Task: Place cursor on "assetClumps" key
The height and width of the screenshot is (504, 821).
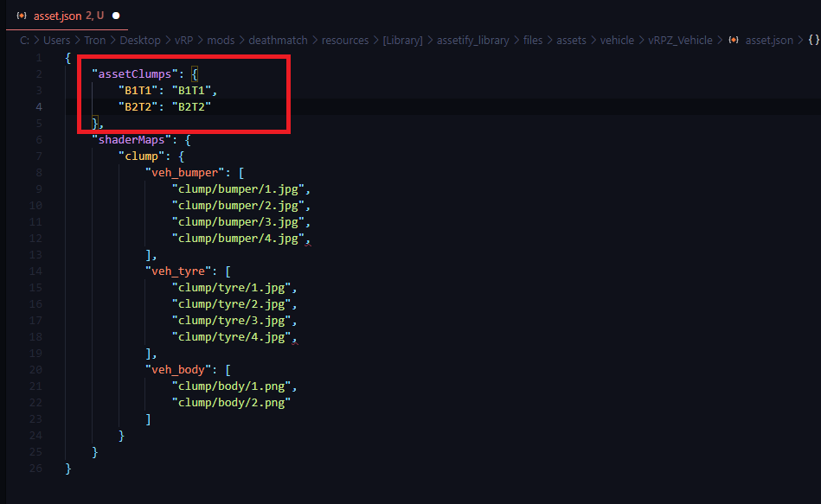Action: click(x=135, y=73)
